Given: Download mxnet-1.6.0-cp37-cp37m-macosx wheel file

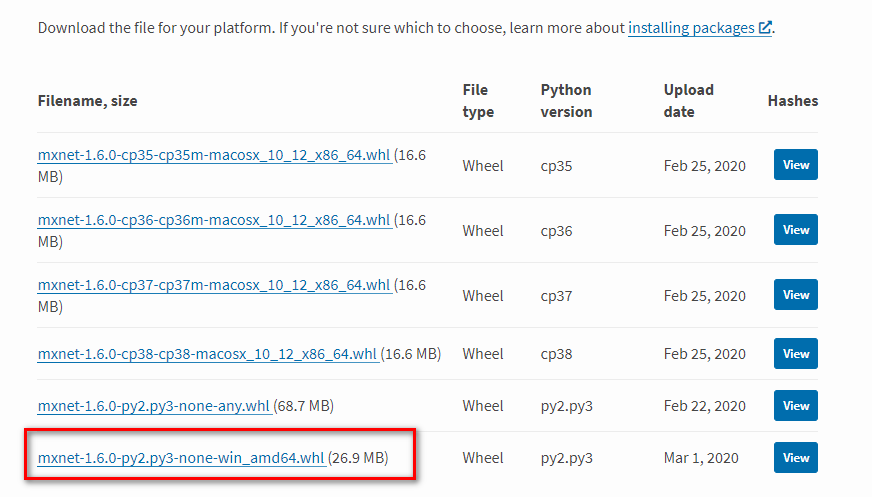Looking at the screenshot, I should pyautogui.click(x=214, y=285).
